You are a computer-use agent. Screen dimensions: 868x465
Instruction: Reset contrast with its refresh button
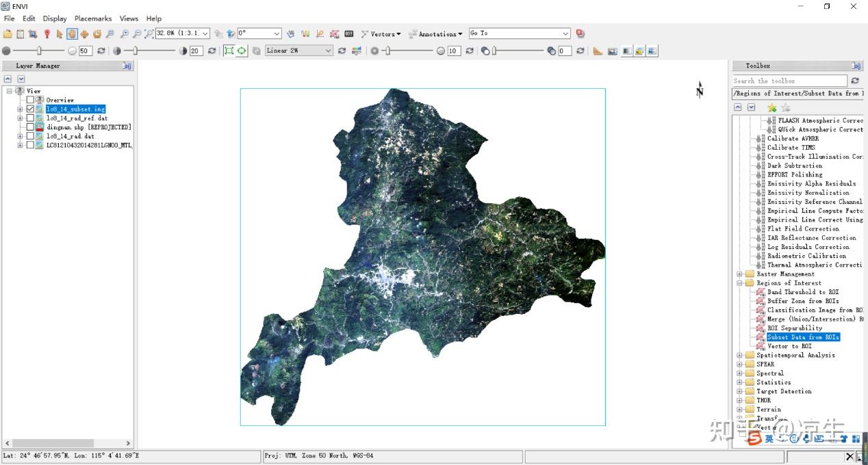tap(212, 50)
